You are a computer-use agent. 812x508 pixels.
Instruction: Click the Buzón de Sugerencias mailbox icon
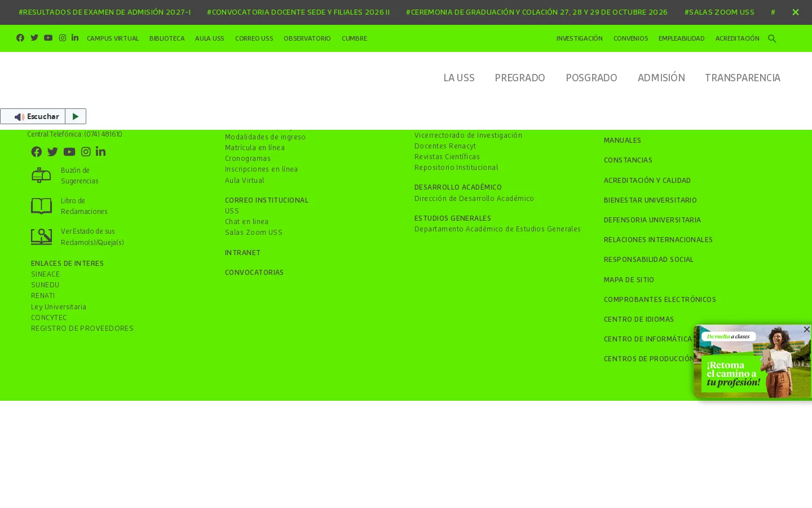[41, 176]
